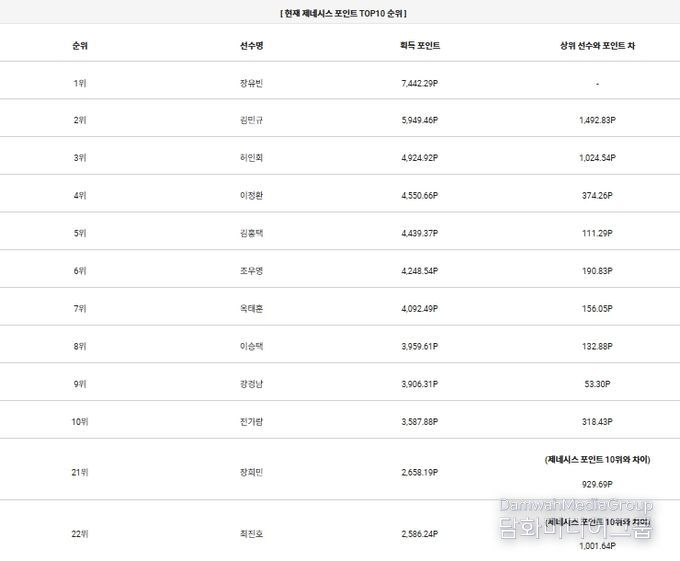Screen dimensions: 680x561
Task: Select the 순위 column header
Action: (80, 46)
